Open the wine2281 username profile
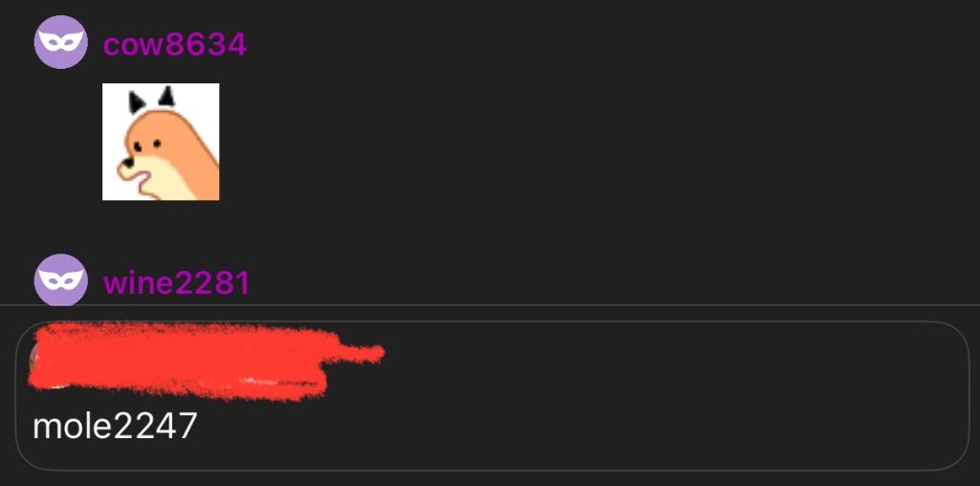Screen dimensions: 980x486 [x=177, y=282]
